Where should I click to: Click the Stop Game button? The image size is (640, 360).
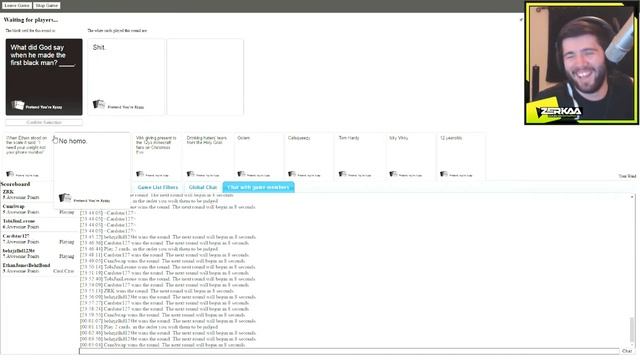(47, 5)
